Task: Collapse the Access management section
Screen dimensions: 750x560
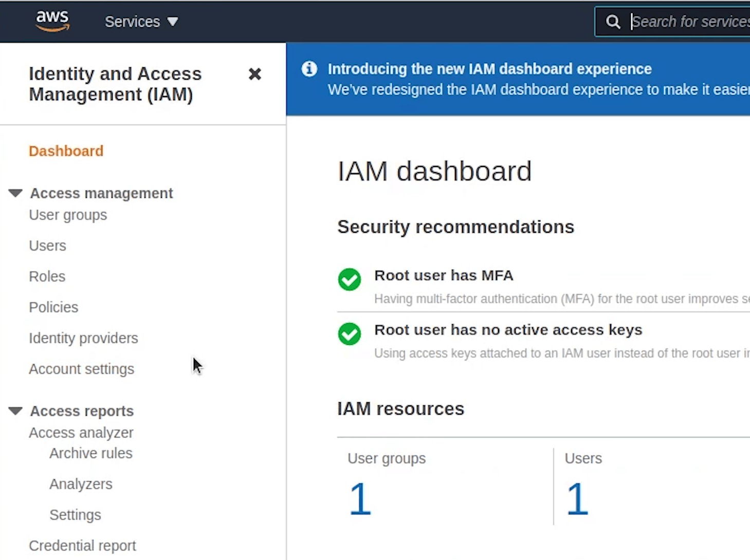Action: (x=15, y=193)
